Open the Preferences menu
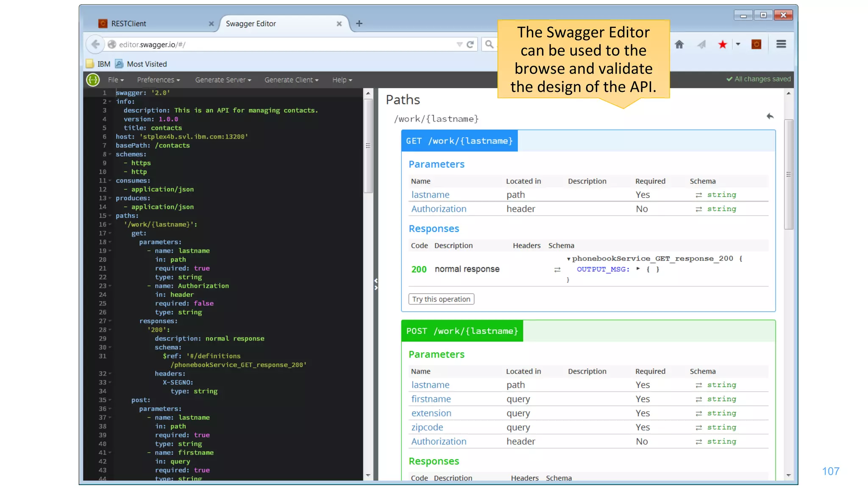This screenshot has width=868, height=488. pos(159,80)
